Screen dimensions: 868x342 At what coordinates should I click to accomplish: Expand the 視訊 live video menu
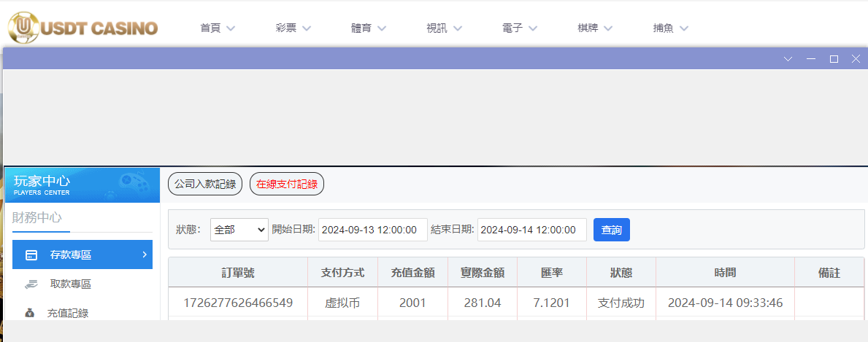[x=444, y=28]
